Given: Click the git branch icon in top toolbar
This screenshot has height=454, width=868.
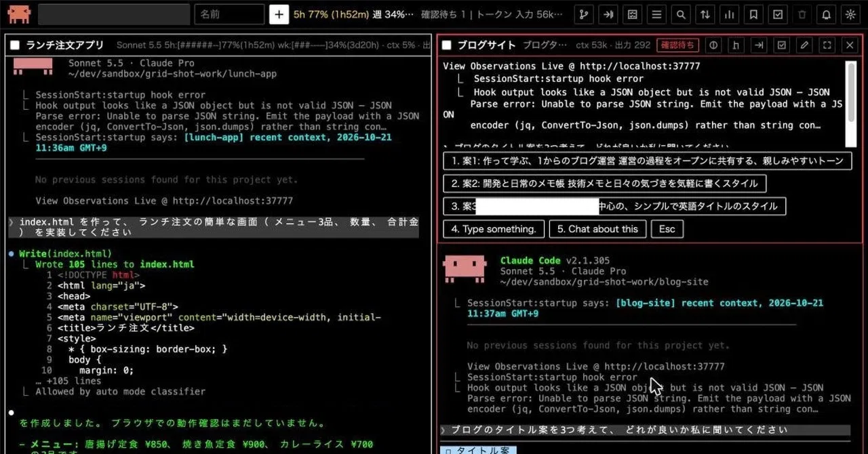Looking at the screenshot, I should (x=585, y=14).
